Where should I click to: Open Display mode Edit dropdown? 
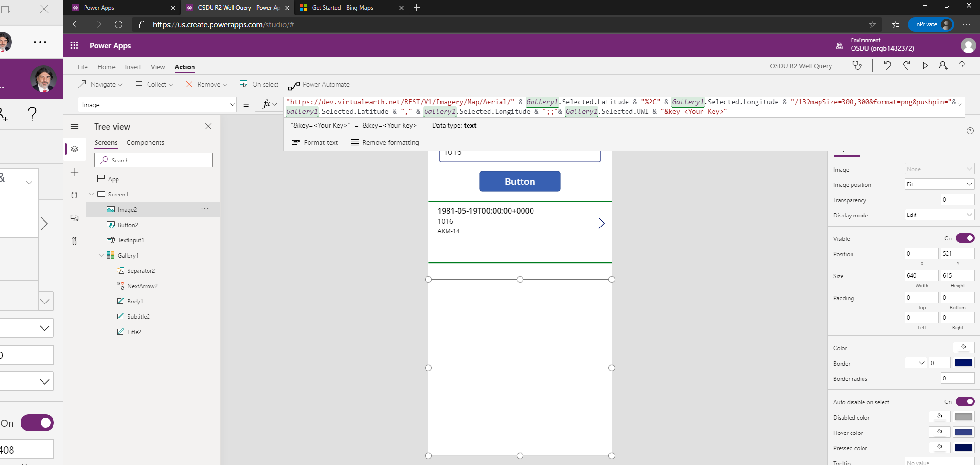click(x=939, y=215)
